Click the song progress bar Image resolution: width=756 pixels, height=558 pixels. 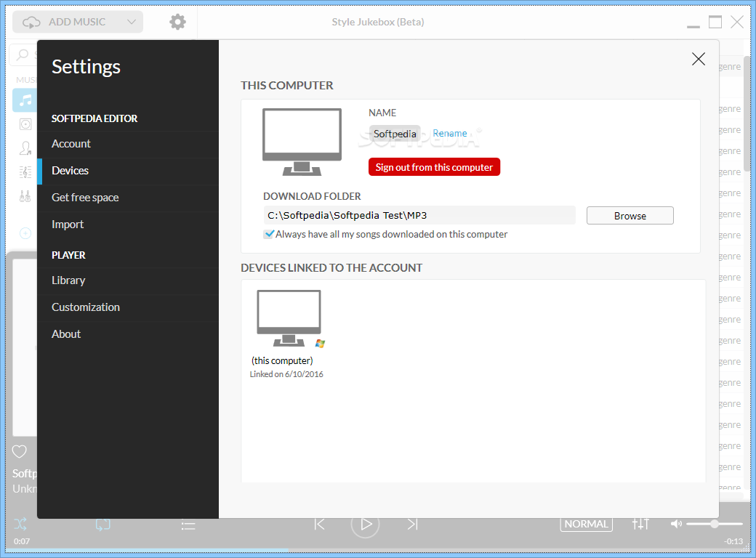pyautogui.click(x=378, y=551)
